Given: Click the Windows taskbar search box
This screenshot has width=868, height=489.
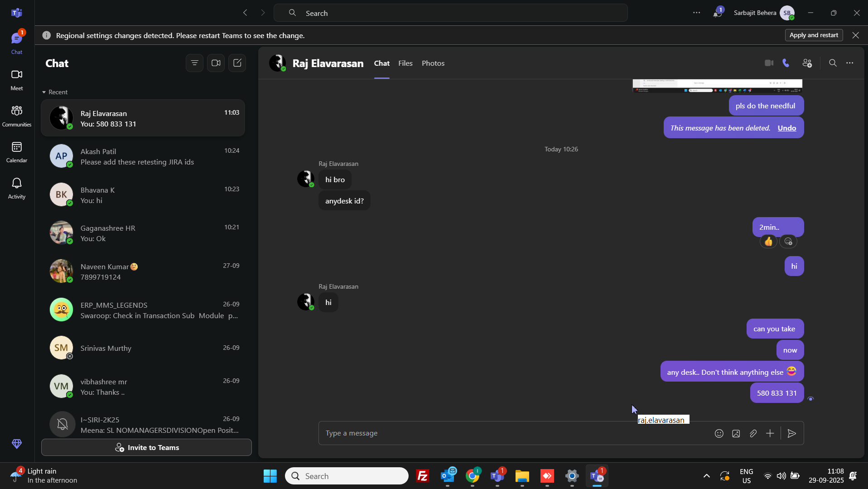Looking at the screenshot, I should (x=347, y=476).
